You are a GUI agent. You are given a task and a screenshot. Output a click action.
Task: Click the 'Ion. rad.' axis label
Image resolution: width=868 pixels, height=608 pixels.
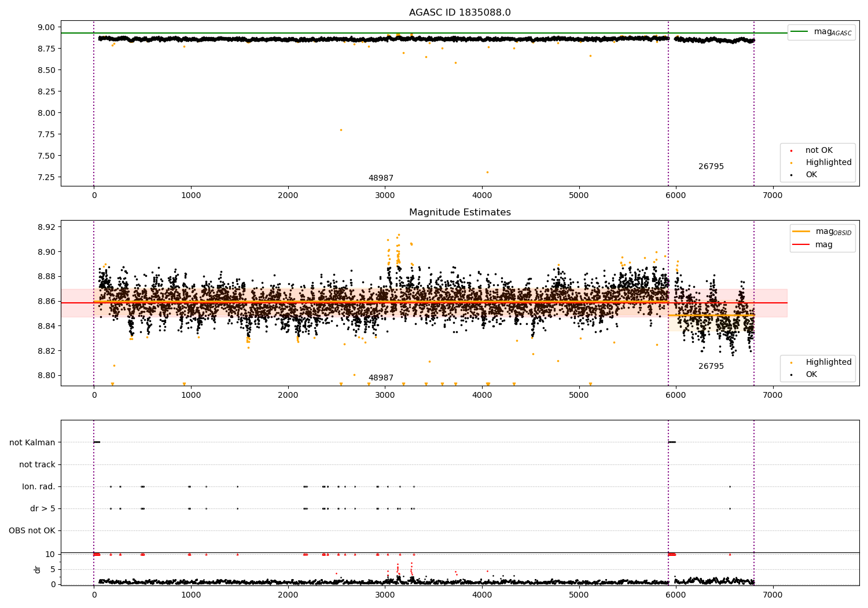coord(39,487)
